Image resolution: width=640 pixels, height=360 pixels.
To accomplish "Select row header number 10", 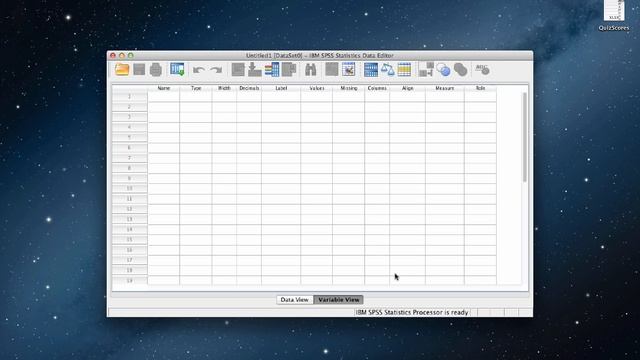I will (129, 188).
